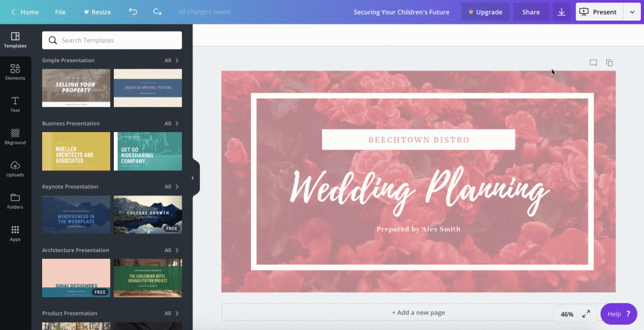
Task: Select Eaglewood Hotel Rehabilitation Project template
Action: tap(148, 278)
